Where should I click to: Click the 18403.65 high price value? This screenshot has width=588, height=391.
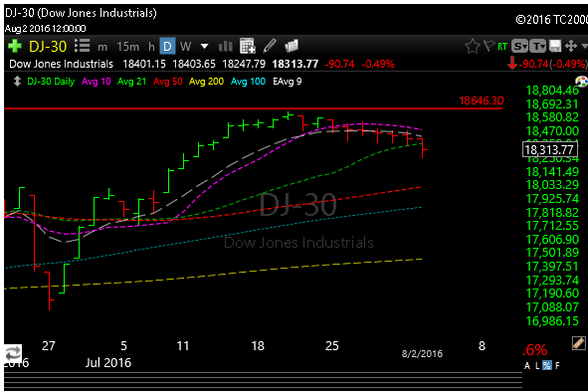[194, 64]
